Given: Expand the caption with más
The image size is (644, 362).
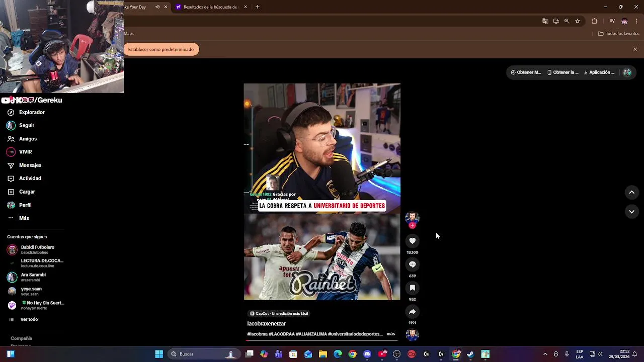Looking at the screenshot, I should click(390, 334).
